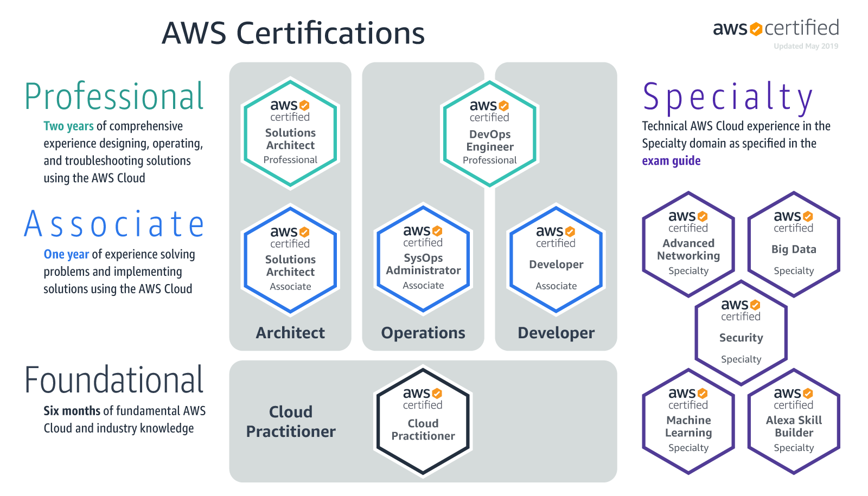Screen dimensions: 868x496
Task: Select the Associate level heading
Action: (x=114, y=224)
